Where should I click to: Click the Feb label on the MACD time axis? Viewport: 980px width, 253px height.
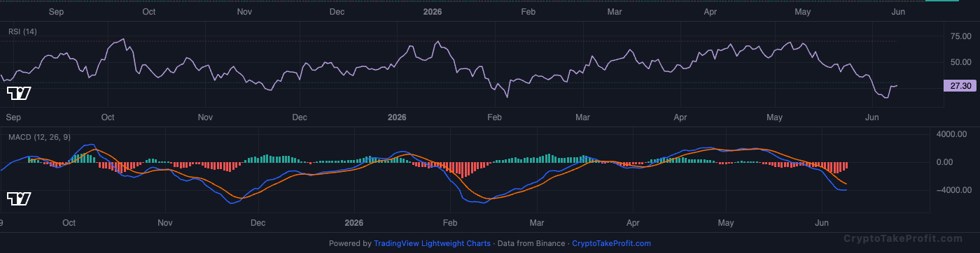pos(450,223)
